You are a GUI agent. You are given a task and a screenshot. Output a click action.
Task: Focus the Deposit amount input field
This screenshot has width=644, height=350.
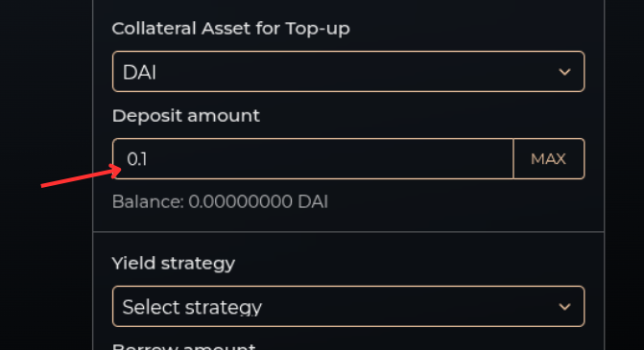pos(313,159)
